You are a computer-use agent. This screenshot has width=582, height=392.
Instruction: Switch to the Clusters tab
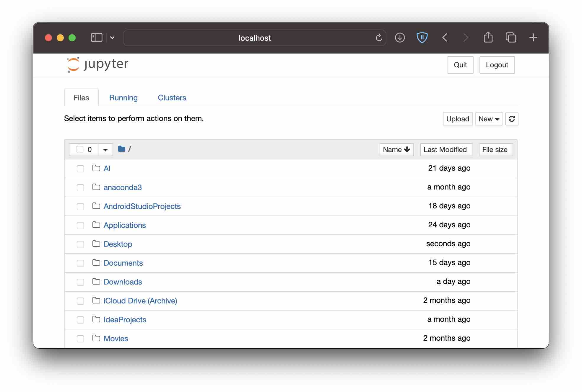coord(172,97)
